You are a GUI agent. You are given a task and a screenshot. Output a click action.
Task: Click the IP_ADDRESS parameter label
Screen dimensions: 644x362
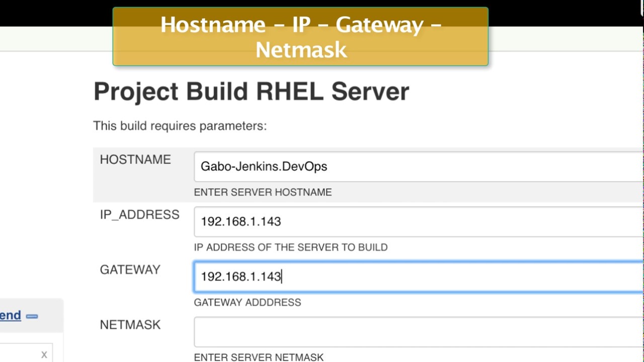pyautogui.click(x=139, y=215)
